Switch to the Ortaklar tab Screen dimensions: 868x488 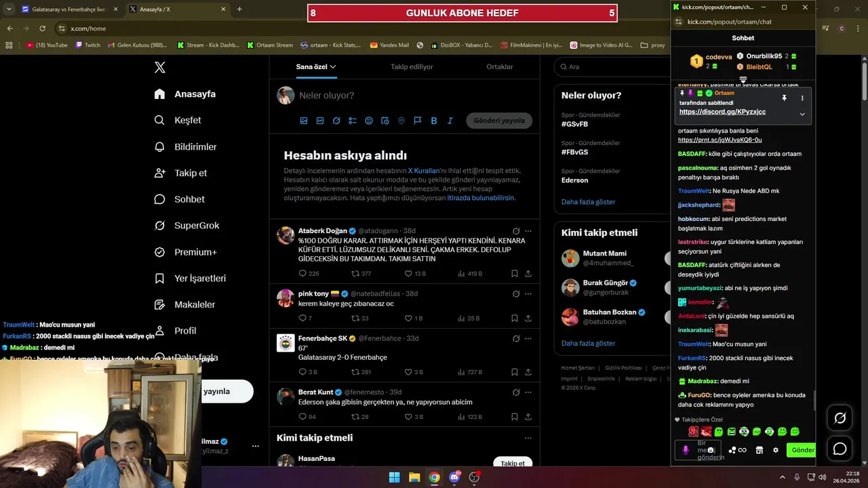coord(500,66)
